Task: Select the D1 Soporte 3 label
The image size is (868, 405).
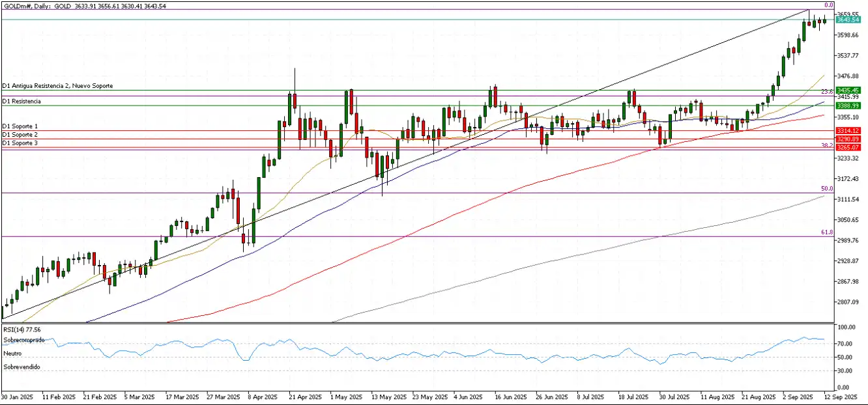Action: point(20,143)
